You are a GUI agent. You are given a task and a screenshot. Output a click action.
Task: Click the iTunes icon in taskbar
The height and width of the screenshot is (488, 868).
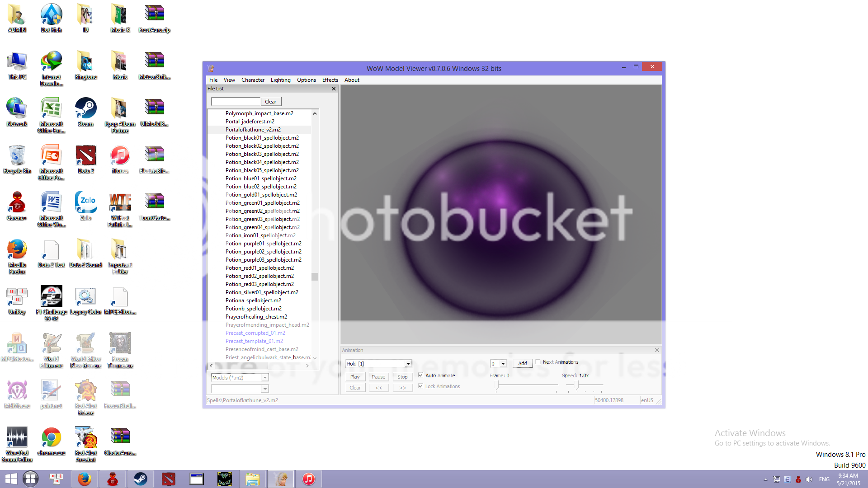coord(308,479)
